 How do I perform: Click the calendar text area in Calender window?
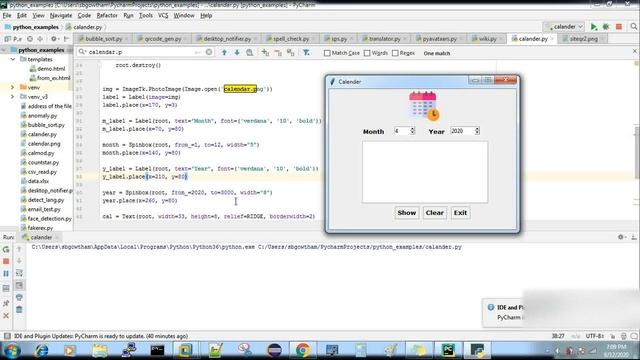(424, 172)
